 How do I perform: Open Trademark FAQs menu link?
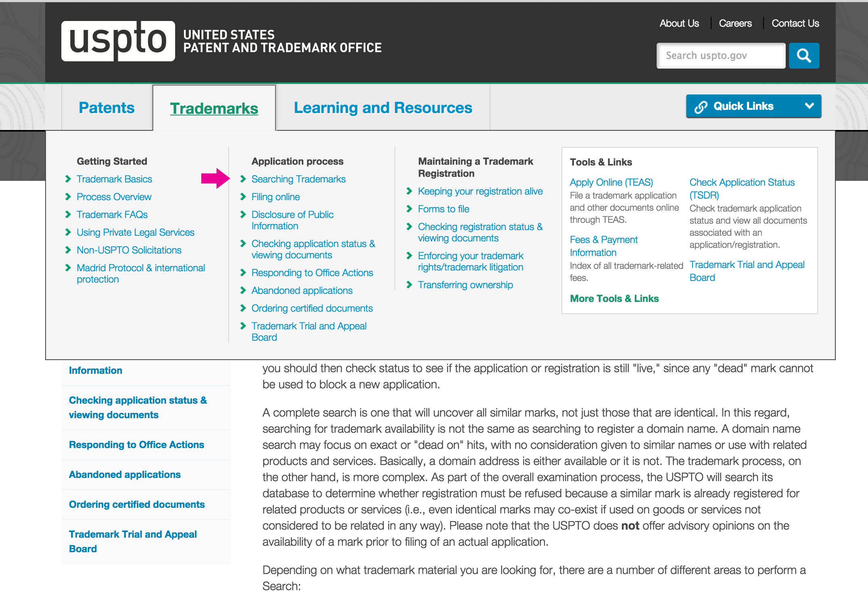click(x=112, y=215)
